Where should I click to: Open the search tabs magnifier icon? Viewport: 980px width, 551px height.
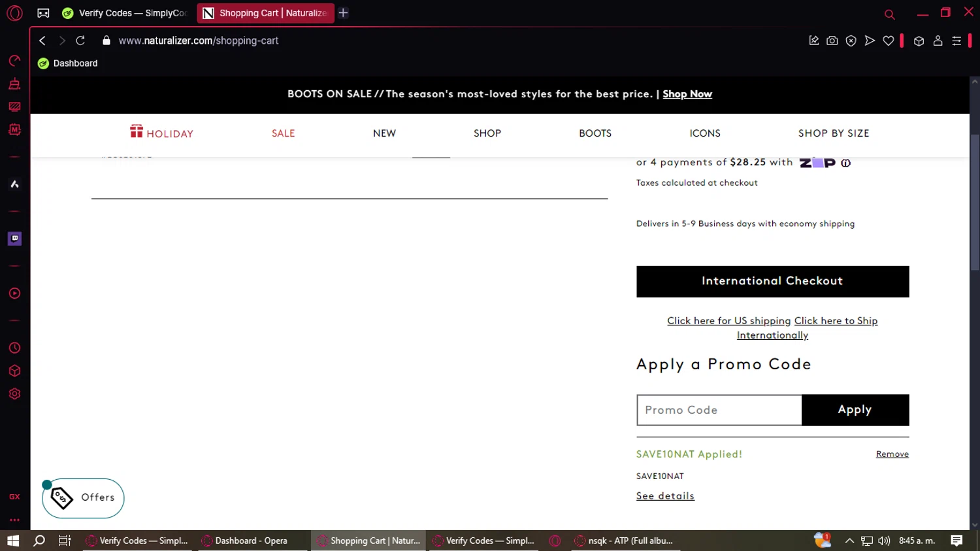coord(889,14)
